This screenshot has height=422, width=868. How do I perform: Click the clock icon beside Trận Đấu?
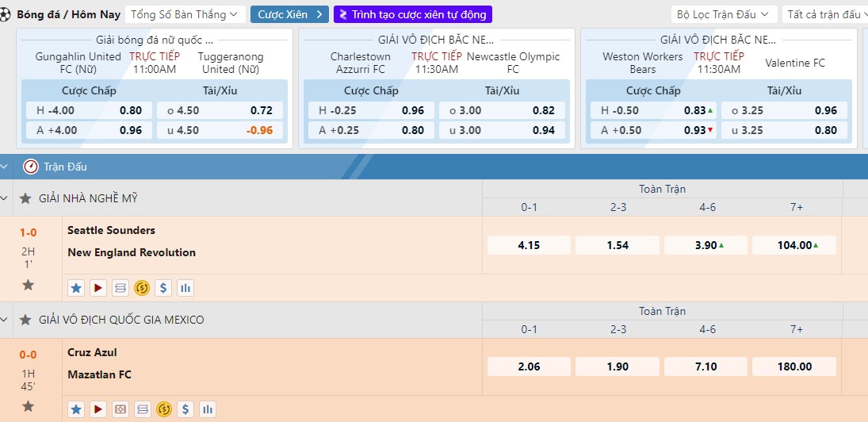[x=31, y=167]
